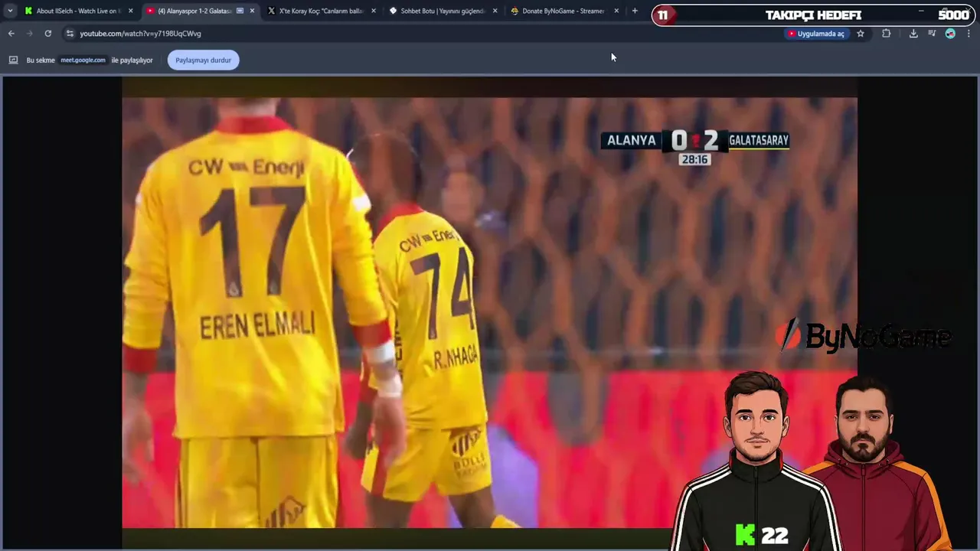Viewport: 980px width, 551px height.
Task: Open the browser profile avatar
Action: [x=950, y=34]
